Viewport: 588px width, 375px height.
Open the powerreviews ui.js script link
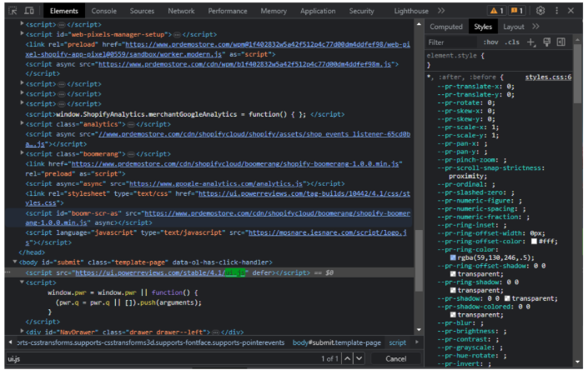[160, 273]
